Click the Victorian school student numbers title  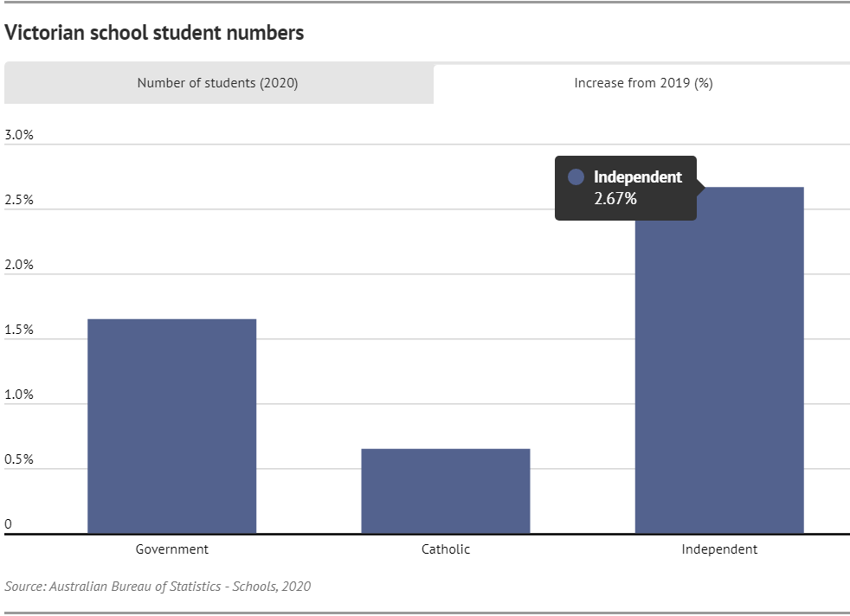(x=154, y=34)
